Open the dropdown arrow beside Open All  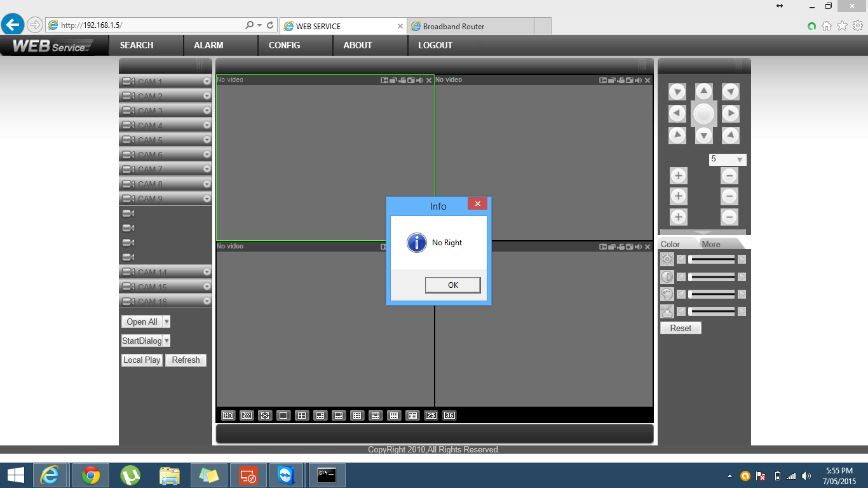pos(166,322)
